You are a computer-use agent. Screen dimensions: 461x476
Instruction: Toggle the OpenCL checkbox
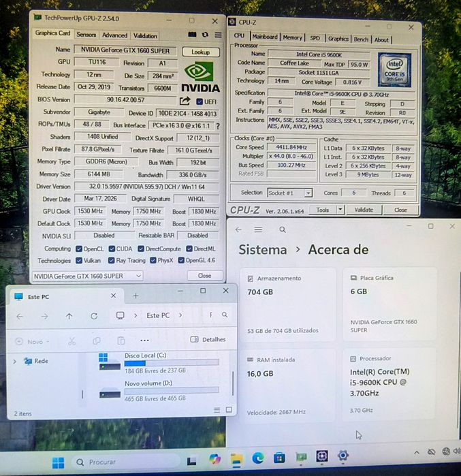click(79, 249)
